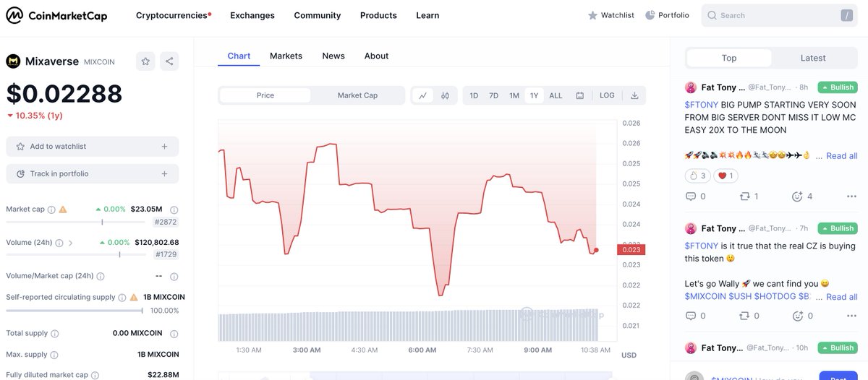Show circulating supply info icon
The height and width of the screenshot is (380, 868).
tap(122, 297)
